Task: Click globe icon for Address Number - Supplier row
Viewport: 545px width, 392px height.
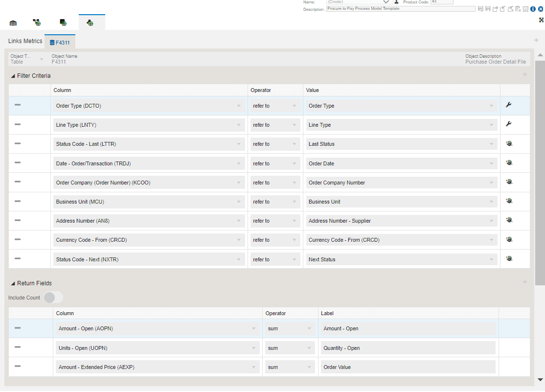Action: pos(509,220)
